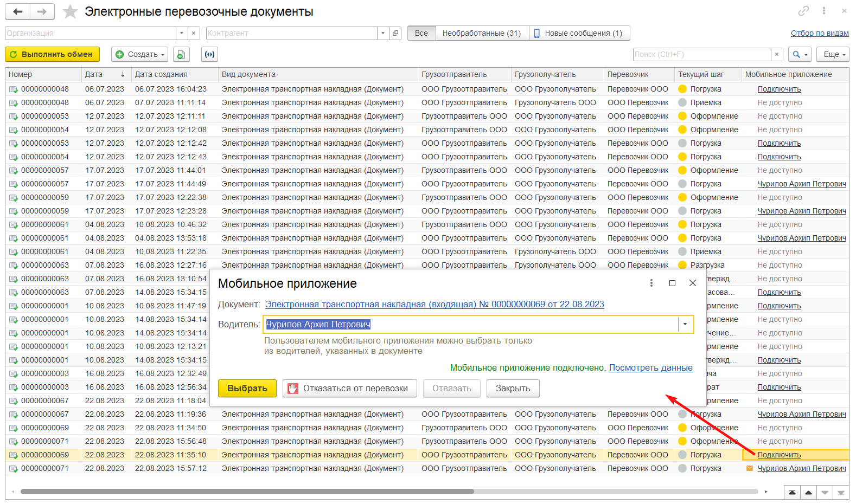Click Подключить link in the highlighted row

780,455
